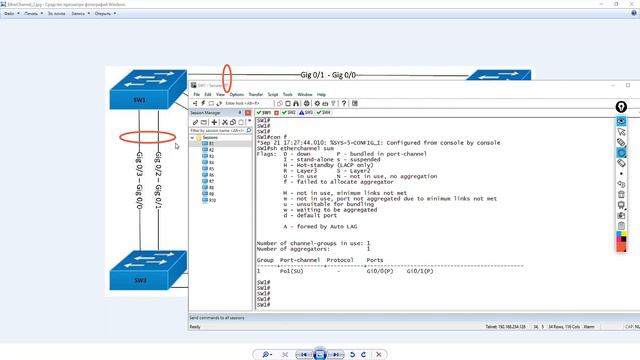This screenshot has height=360, width=640.
Task: Click the Cut scissors icon in Session Manager
Action: [x=225, y=122]
